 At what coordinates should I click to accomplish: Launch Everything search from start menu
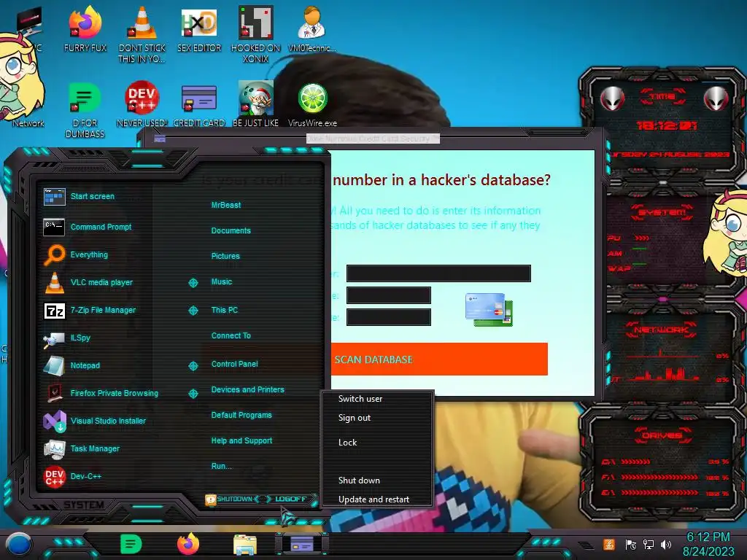point(76,254)
